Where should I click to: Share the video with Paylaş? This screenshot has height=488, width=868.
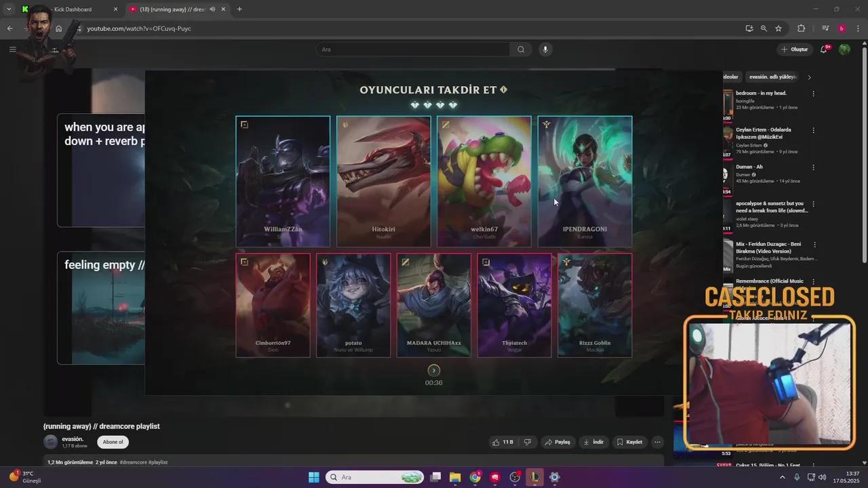[x=557, y=442]
